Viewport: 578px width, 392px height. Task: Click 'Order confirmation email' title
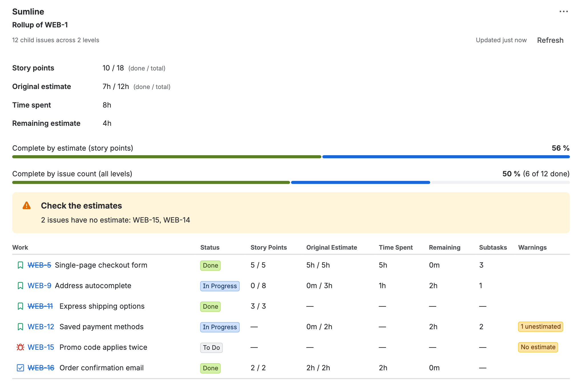point(101,368)
